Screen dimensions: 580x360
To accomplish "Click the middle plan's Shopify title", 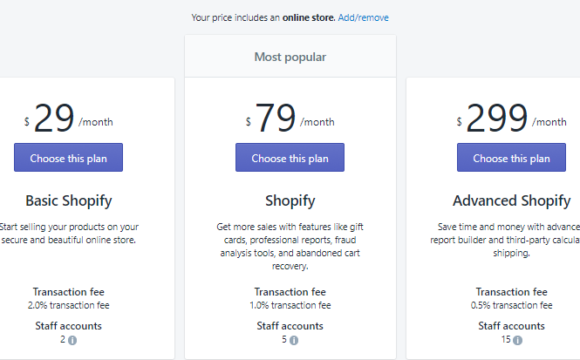I will click(x=290, y=201).
